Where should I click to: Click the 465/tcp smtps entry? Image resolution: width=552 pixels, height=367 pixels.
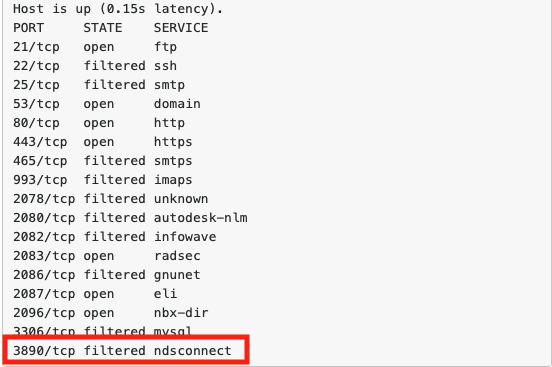(x=102, y=161)
